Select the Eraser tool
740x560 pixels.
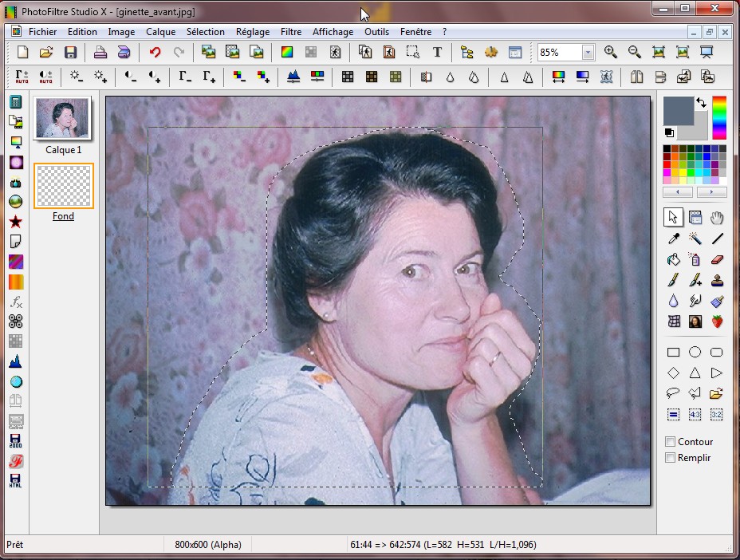coord(717,259)
